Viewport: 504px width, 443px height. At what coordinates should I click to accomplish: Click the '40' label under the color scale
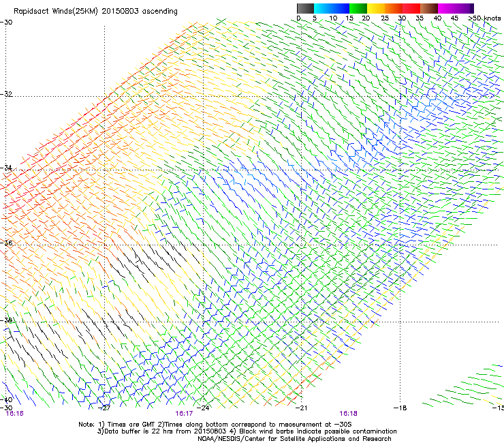437,18
